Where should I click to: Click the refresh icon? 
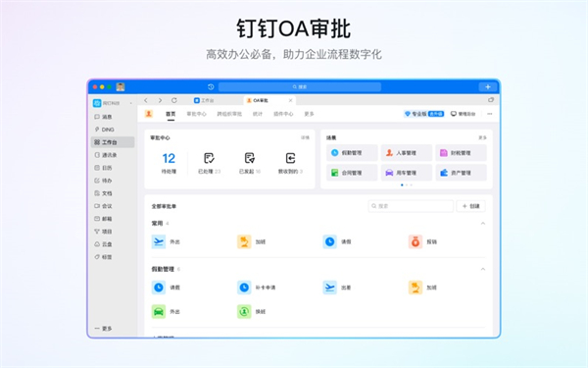[174, 100]
